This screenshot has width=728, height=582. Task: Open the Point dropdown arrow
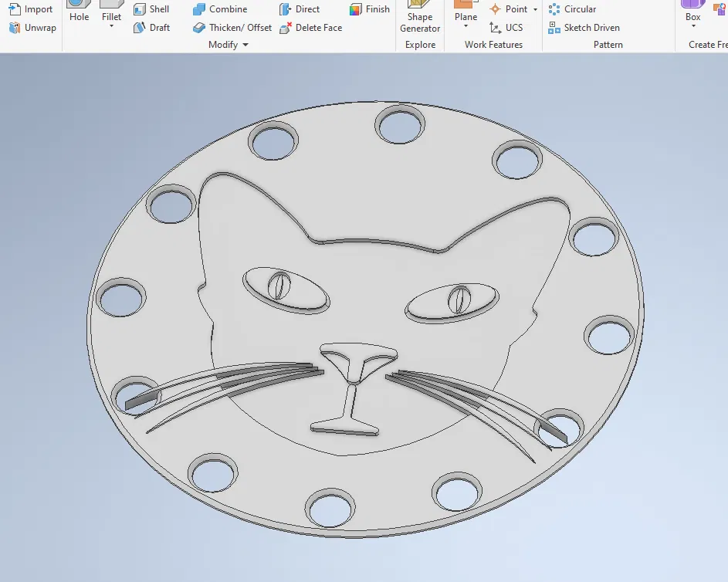[535, 9]
